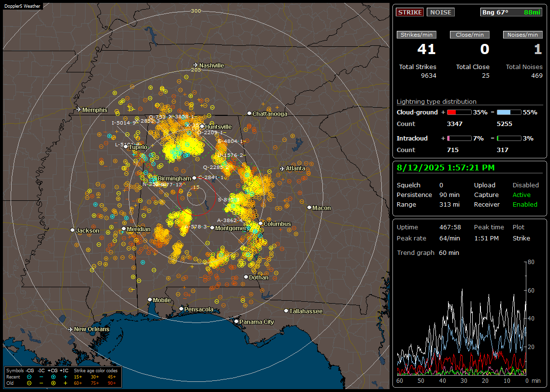The image size is (550, 392).
Task: Click the Pensacola city marker
Action: 181,309
